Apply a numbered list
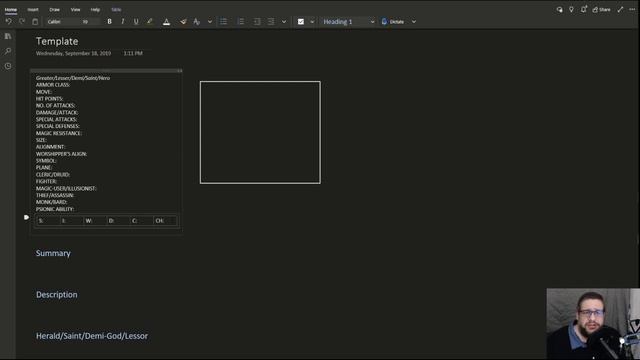This screenshot has width=640, height=360. pos(241,22)
